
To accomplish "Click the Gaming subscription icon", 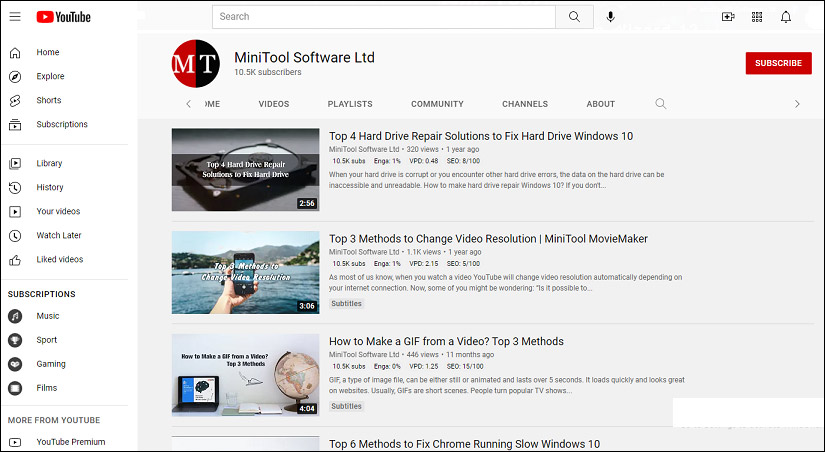I will pos(15,364).
